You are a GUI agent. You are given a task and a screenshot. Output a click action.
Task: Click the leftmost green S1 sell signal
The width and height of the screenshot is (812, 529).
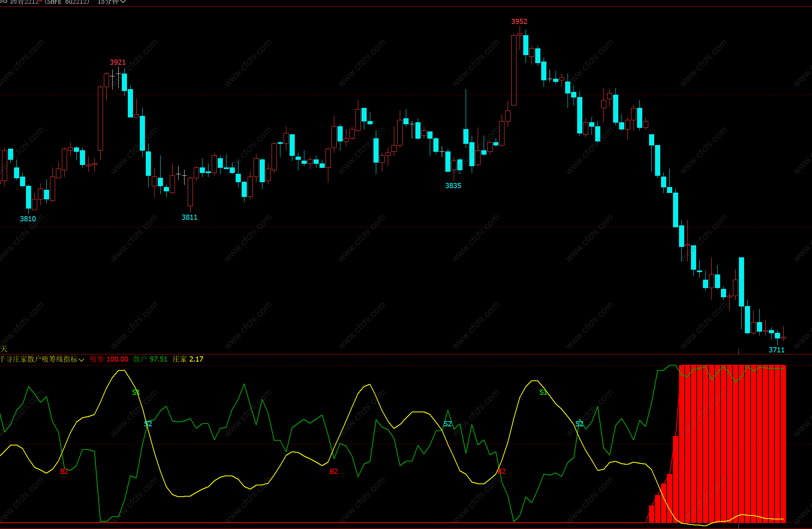(x=136, y=392)
